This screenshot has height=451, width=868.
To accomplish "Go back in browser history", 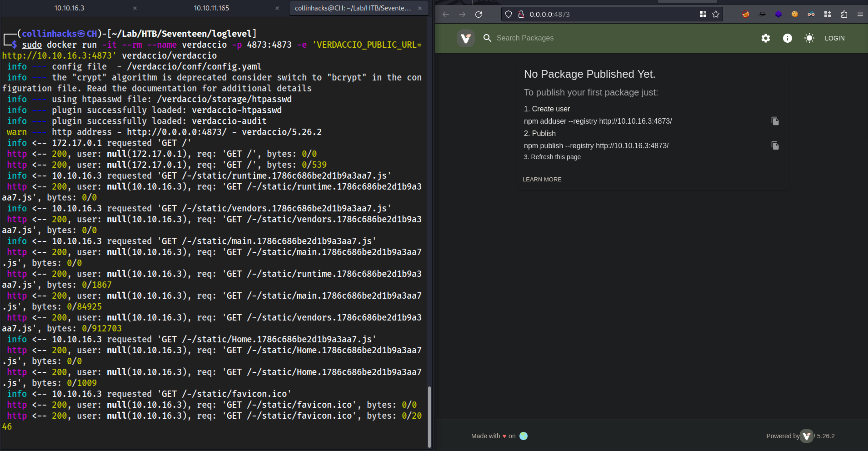I will coord(446,15).
